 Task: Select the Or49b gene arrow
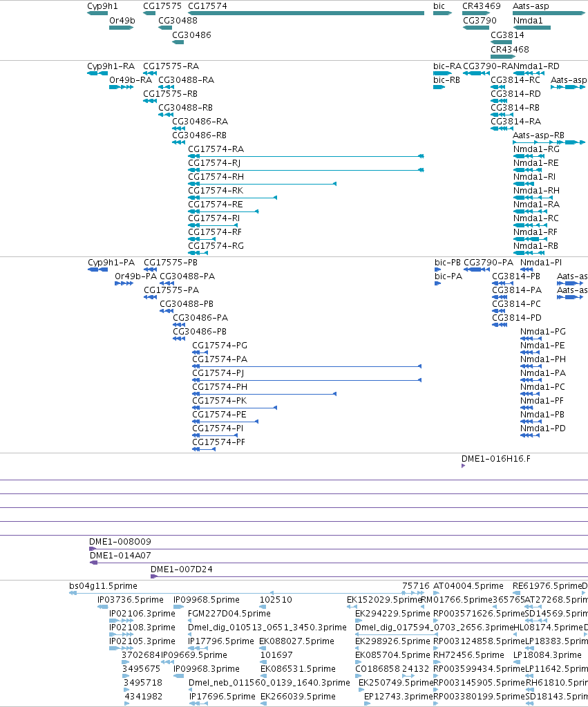(x=122, y=28)
